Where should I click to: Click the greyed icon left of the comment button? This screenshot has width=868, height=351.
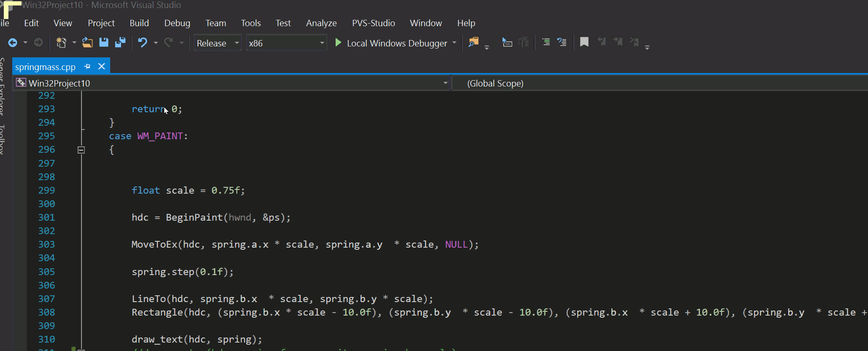[524, 42]
